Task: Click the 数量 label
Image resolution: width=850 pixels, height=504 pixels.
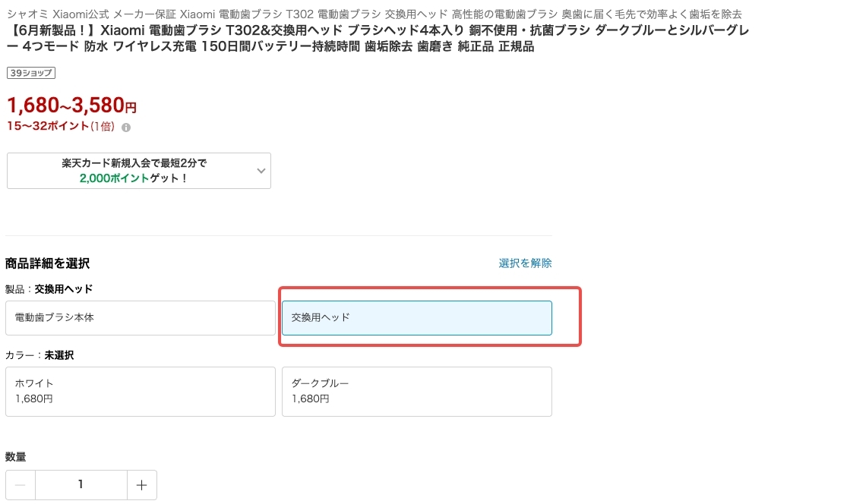Action: click(16, 457)
